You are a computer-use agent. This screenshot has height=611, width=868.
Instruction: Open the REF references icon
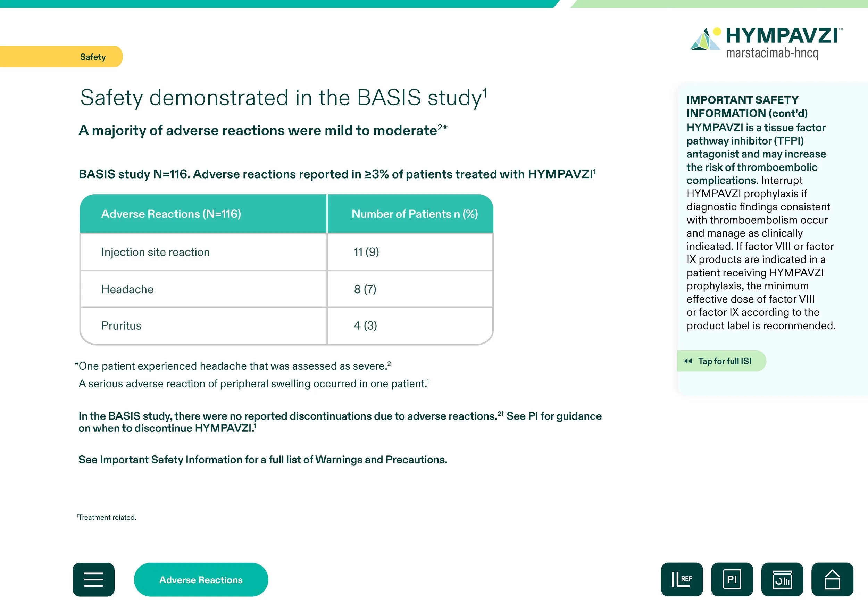(682, 579)
